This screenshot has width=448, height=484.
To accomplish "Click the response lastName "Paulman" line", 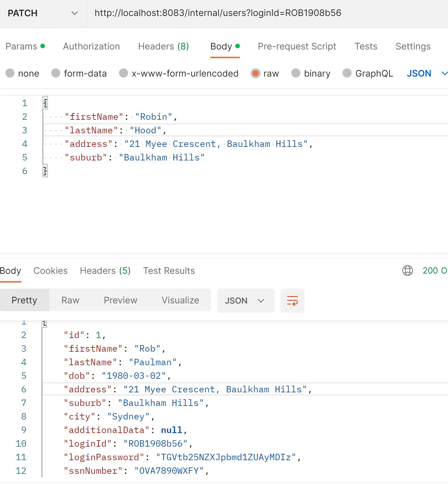I will click(123, 362).
